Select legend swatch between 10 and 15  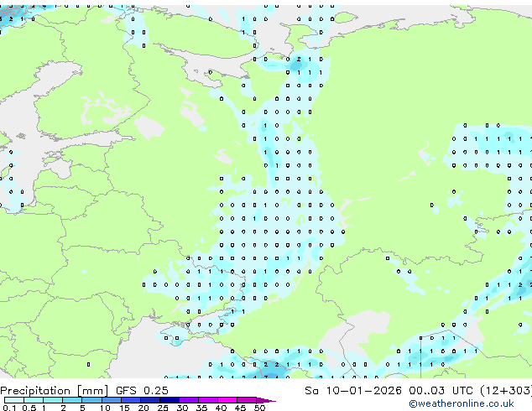point(111,400)
